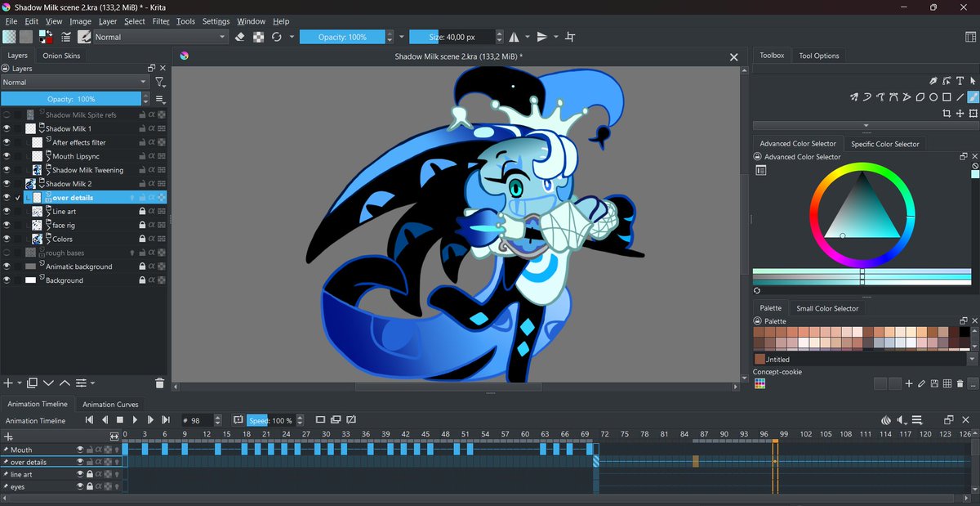The height and width of the screenshot is (506, 980).
Task: Play the animation in the timeline
Action: coord(135,420)
